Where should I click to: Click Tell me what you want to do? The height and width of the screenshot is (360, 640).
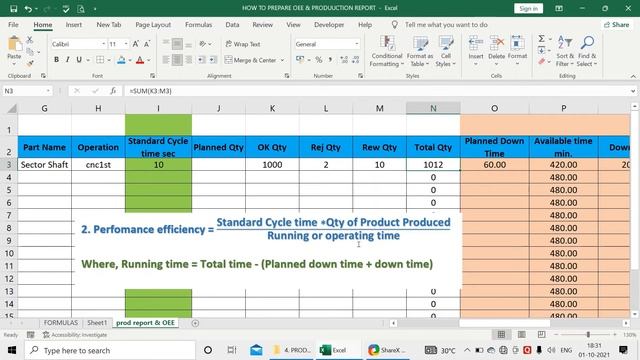click(x=446, y=24)
